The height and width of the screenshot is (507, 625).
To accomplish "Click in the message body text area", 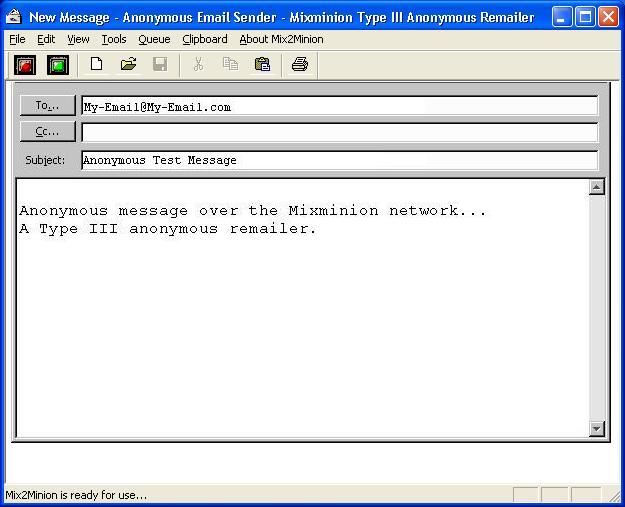I will 302,309.
